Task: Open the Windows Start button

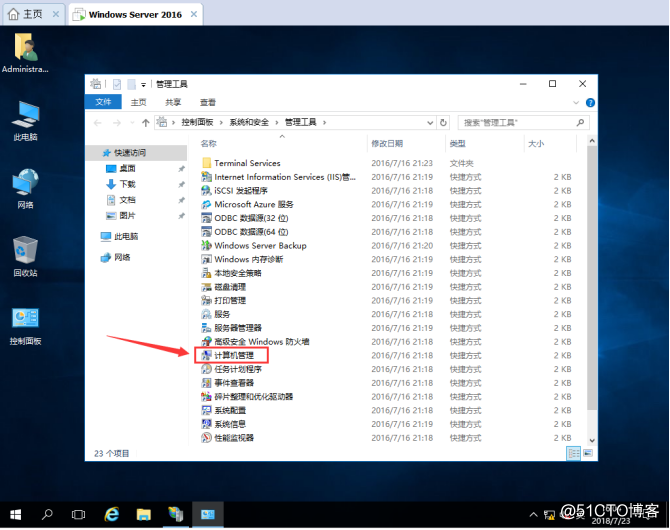Action: (x=15, y=515)
